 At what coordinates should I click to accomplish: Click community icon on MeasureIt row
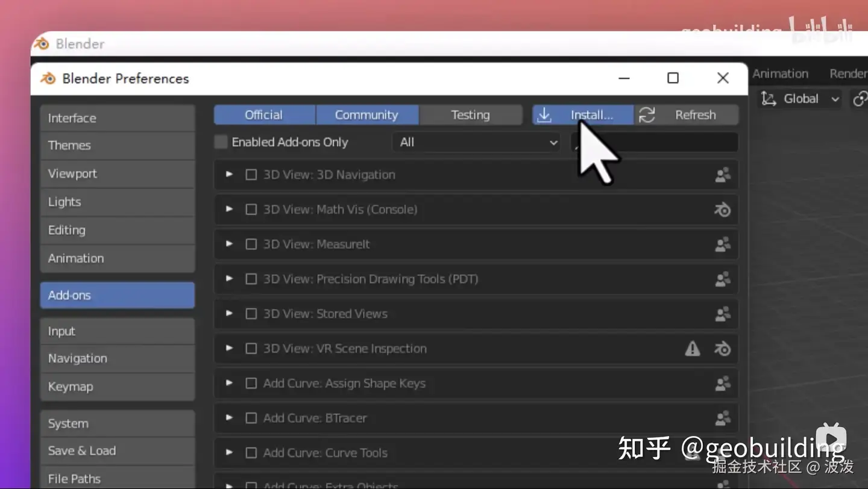tap(722, 244)
